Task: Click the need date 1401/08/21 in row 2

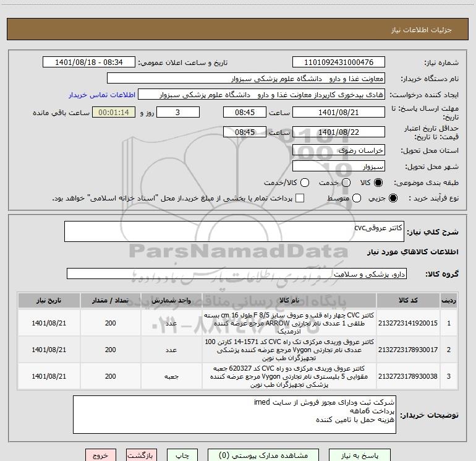Action: (x=49, y=350)
